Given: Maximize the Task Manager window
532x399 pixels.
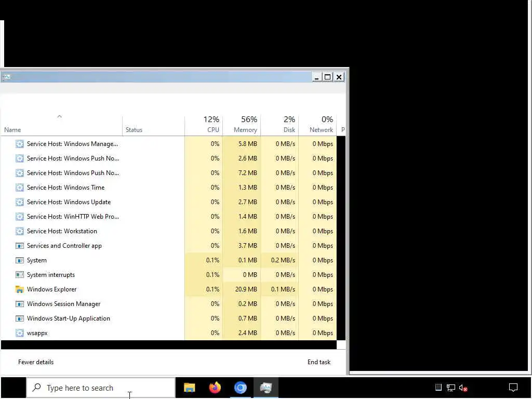Looking at the screenshot, I should tap(327, 77).
